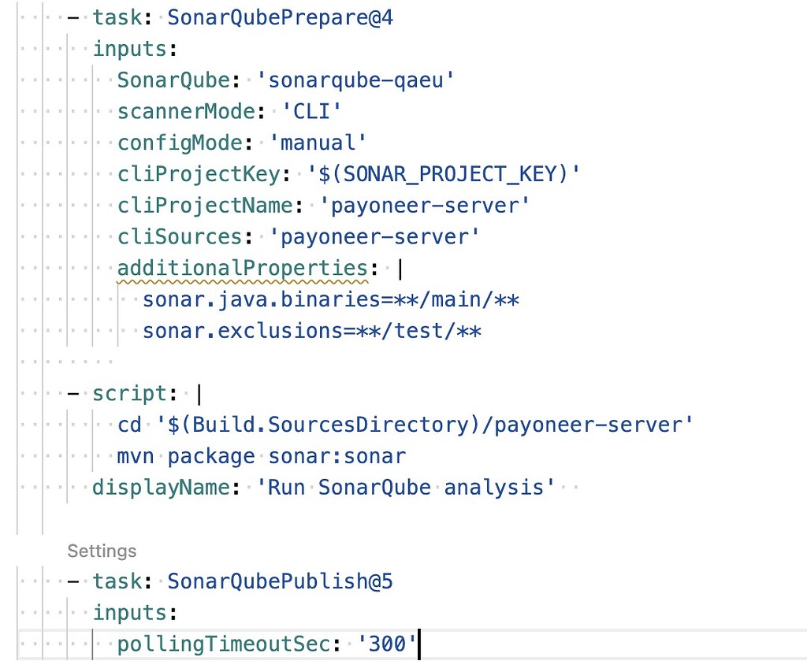Click the script block pipe character

pyautogui.click(x=199, y=392)
